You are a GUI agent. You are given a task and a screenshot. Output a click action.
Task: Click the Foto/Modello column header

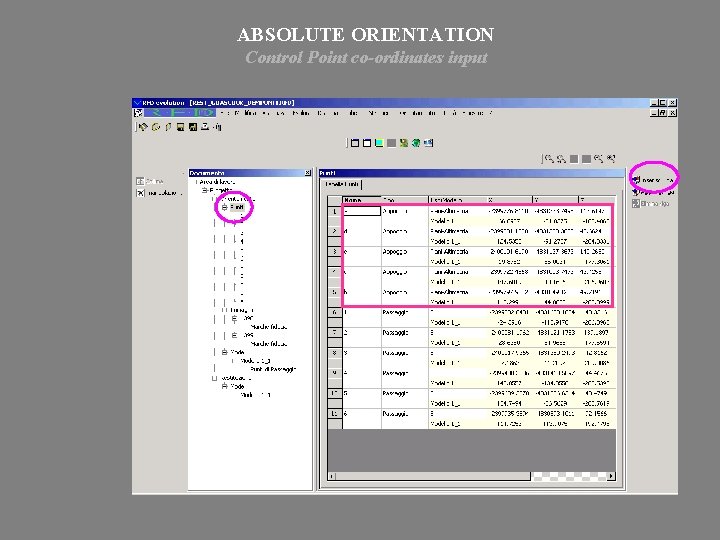pyautogui.click(x=457, y=200)
